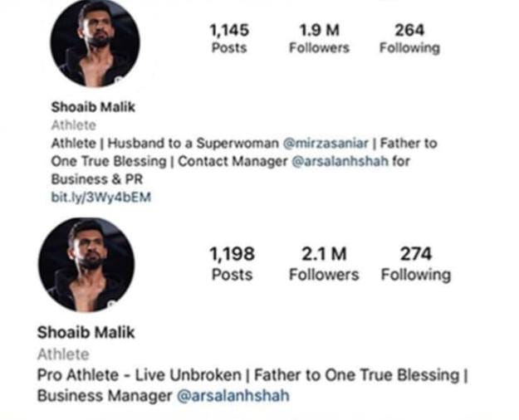View the 1,145 Posts count
Image resolution: width=519 pixels, height=420 pixels.
(x=228, y=38)
